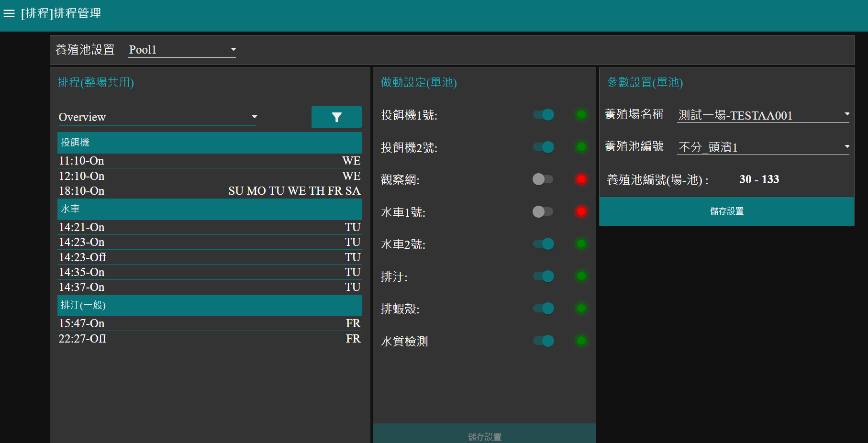This screenshot has width=868, height=443.
Task: Open the 養殖池編號 pool number dropdown
Action: [763, 147]
